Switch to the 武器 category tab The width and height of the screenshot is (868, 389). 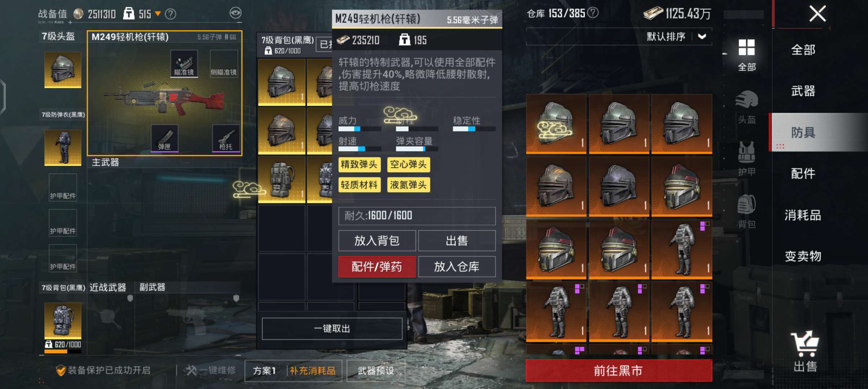click(x=803, y=91)
